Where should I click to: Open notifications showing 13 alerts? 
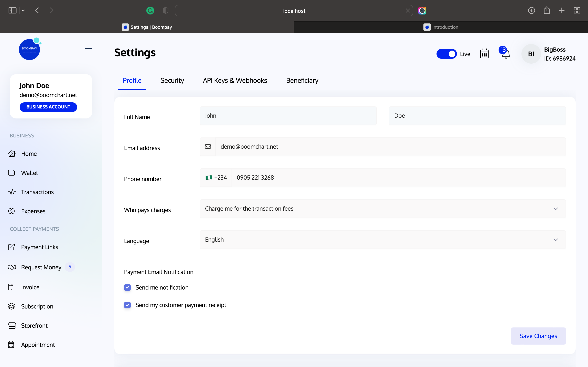[x=505, y=54]
